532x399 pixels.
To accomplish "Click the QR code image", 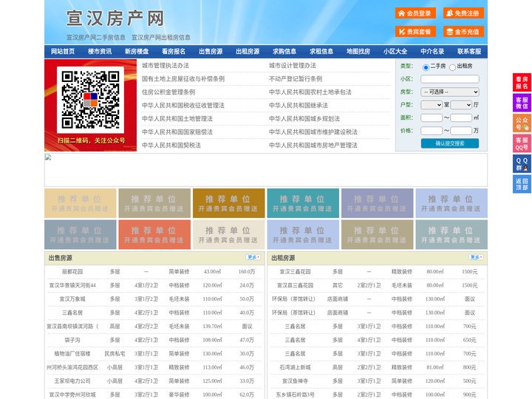I will point(90,100).
